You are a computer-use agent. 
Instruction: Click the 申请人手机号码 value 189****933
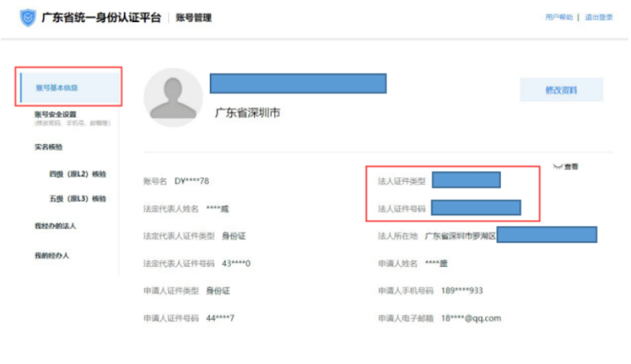click(x=462, y=290)
